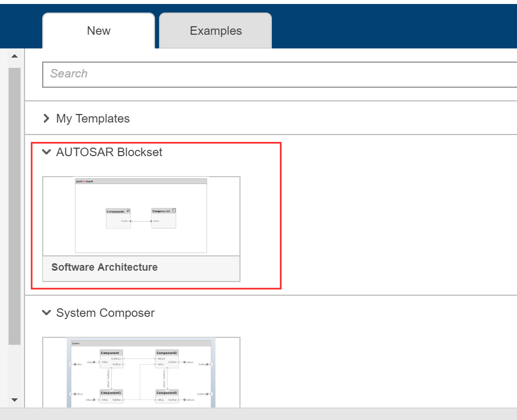
Task: Collapse the AUTOSAR Blockset section
Action: point(46,152)
